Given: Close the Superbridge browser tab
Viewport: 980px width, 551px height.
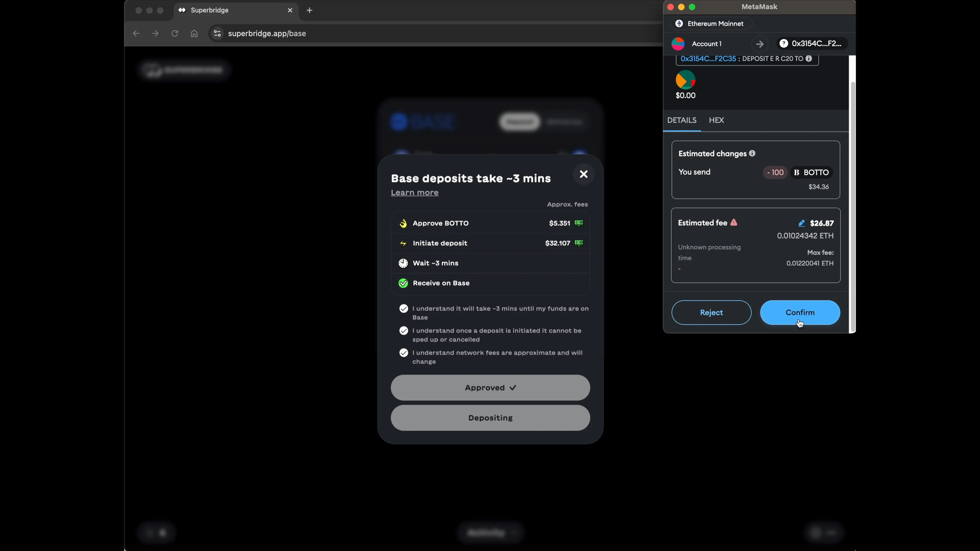Looking at the screenshot, I should tap(290, 10).
